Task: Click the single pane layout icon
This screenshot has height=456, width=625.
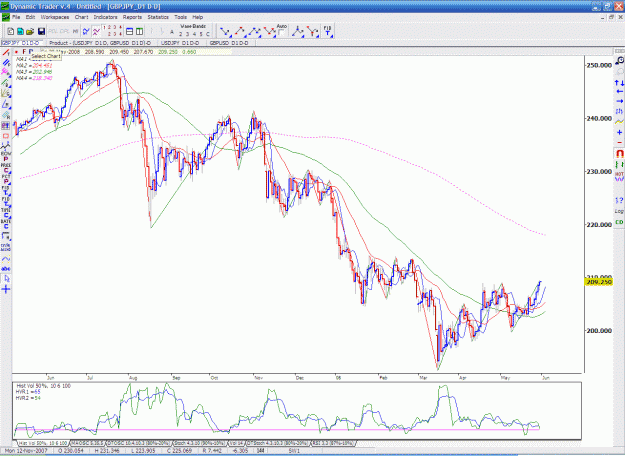Action: click(x=130, y=31)
